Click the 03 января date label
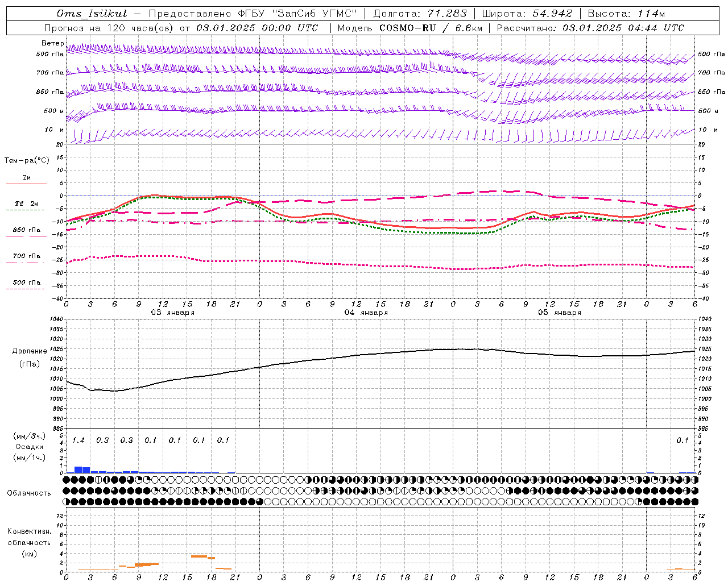Screen dimensions: 728x582 point(172,313)
